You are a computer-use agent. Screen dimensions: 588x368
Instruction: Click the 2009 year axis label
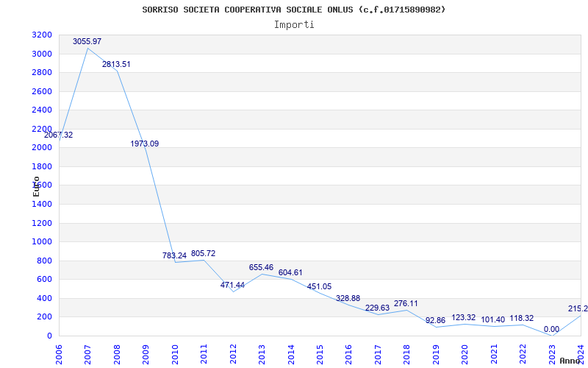coord(146,355)
